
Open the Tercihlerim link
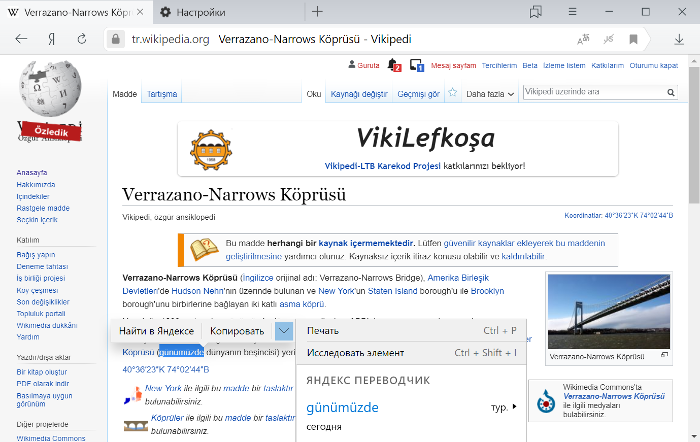coord(499,66)
